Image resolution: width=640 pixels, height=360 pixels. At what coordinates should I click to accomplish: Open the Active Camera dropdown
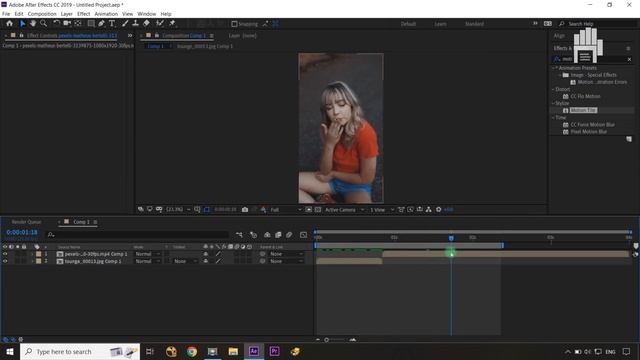344,209
